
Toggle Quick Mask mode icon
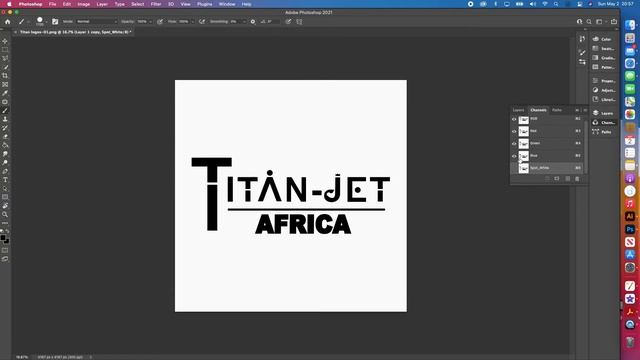point(5,250)
